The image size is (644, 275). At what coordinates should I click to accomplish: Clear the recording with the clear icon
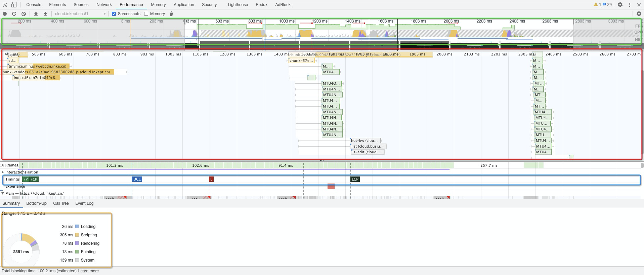pyautogui.click(x=24, y=14)
